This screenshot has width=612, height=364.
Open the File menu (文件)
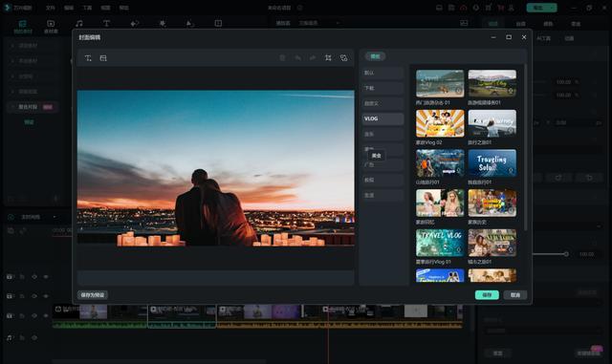click(51, 8)
